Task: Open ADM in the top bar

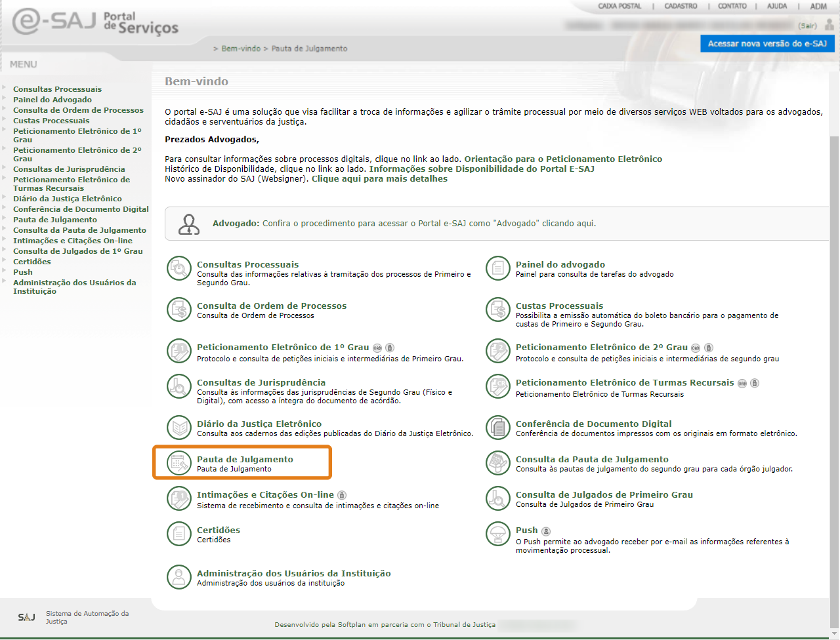Action: [818, 6]
